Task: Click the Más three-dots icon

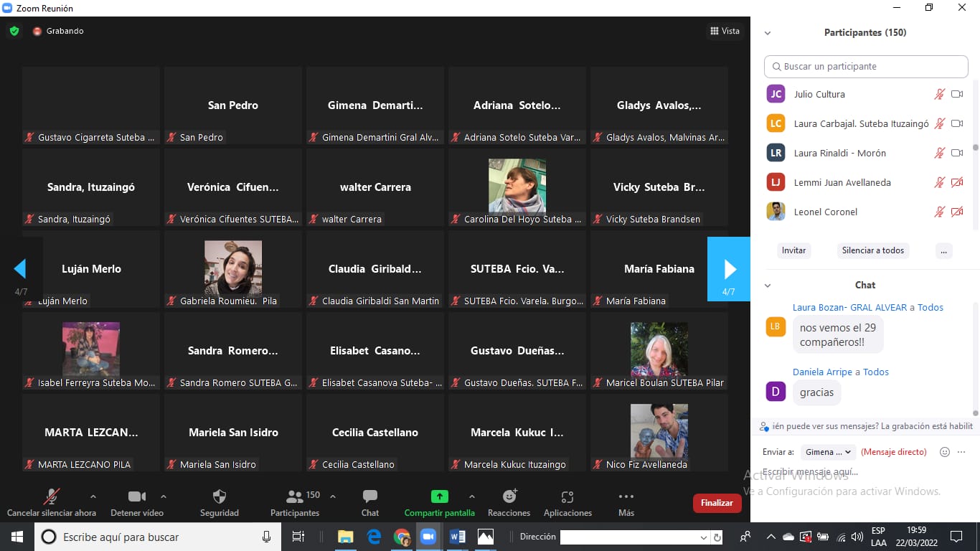Action: point(626,496)
